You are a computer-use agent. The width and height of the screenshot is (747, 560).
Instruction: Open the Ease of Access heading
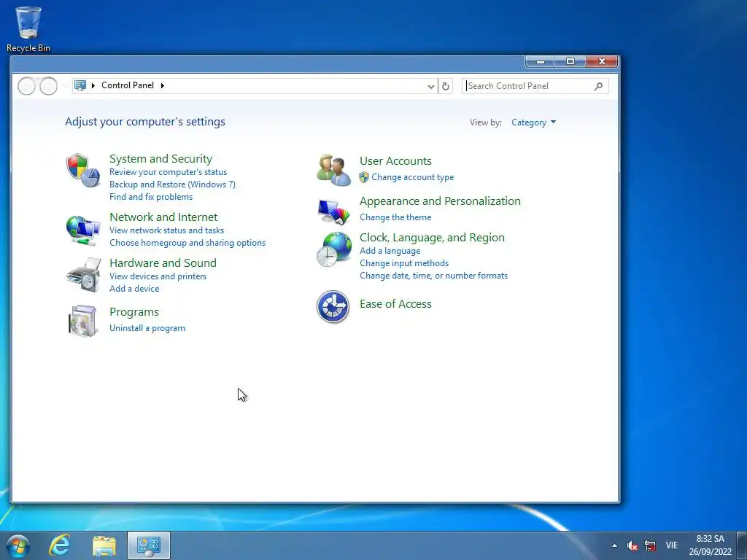pos(395,304)
